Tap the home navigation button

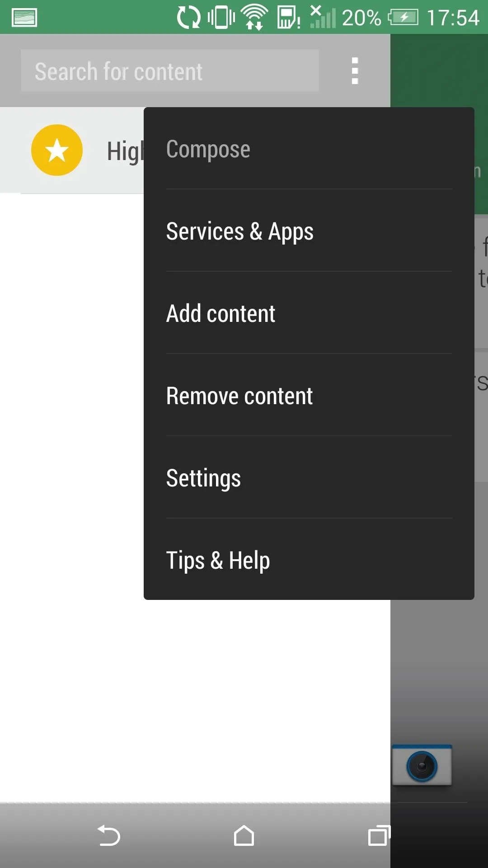[x=244, y=835]
